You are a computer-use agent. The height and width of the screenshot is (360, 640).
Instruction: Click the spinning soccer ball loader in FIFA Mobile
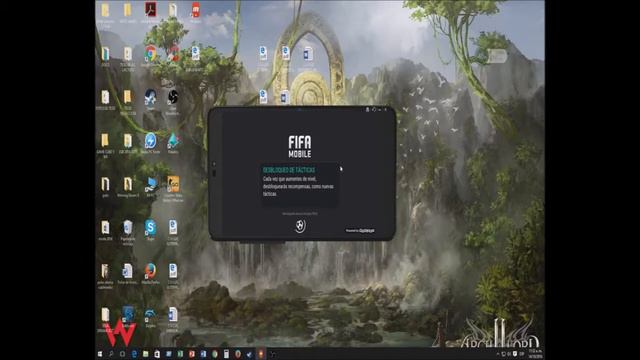[300, 226]
